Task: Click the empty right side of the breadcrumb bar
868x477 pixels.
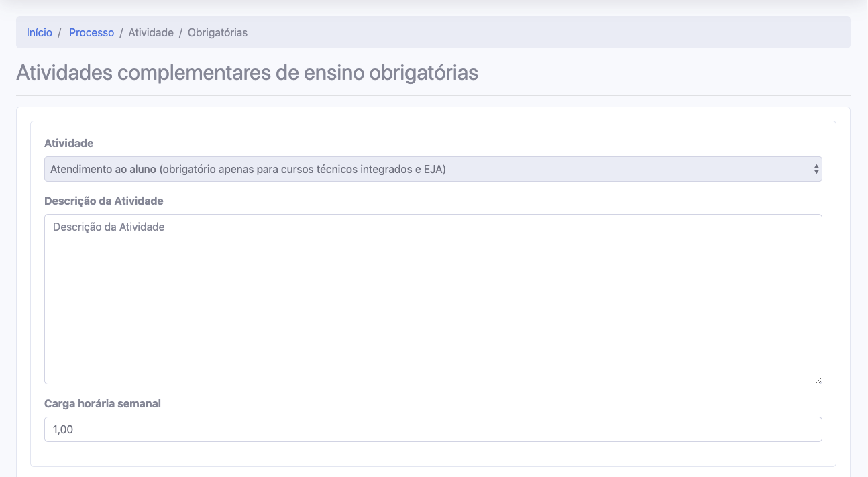Action: click(x=604, y=32)
